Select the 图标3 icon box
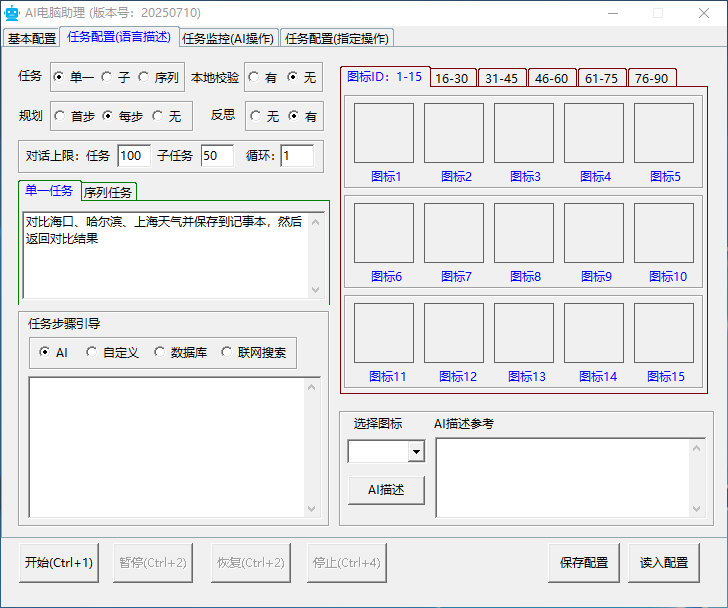This screenshot has width=728, height=608. 524,133
